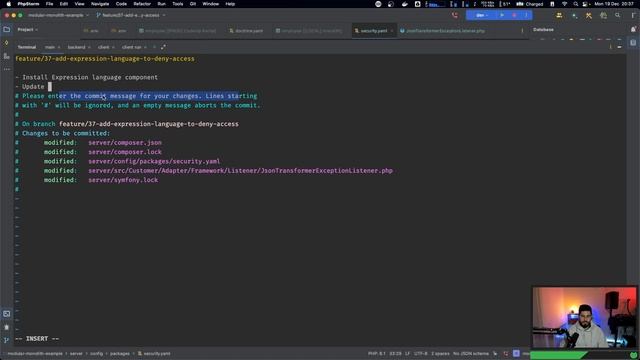Open the tools crossed-wrench toolbar icon
Viewport: 640px width, 360px height.
coord(589,15)
